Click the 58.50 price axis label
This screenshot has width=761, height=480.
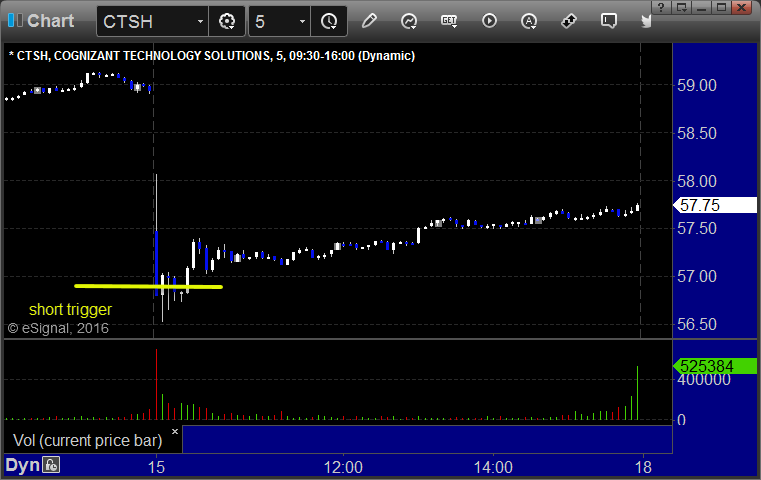pyautogui.click(x=696, y=133)
